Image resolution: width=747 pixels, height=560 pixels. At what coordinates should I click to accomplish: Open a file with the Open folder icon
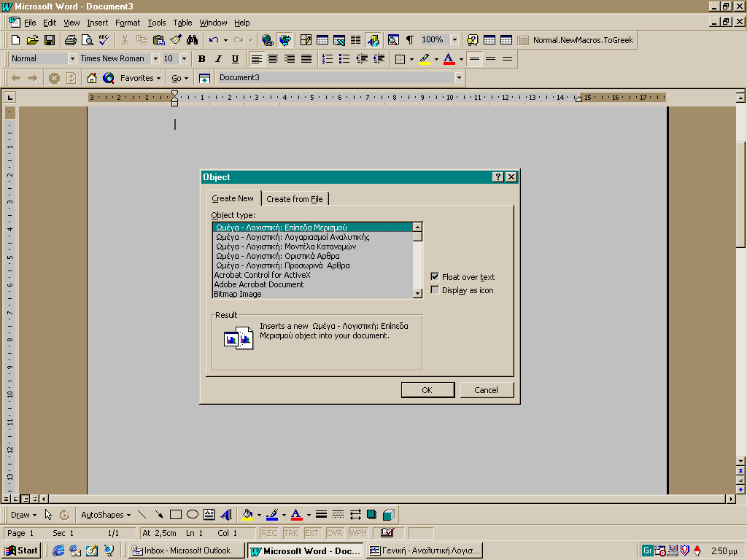pyautogui.click(x=32, y=40)
